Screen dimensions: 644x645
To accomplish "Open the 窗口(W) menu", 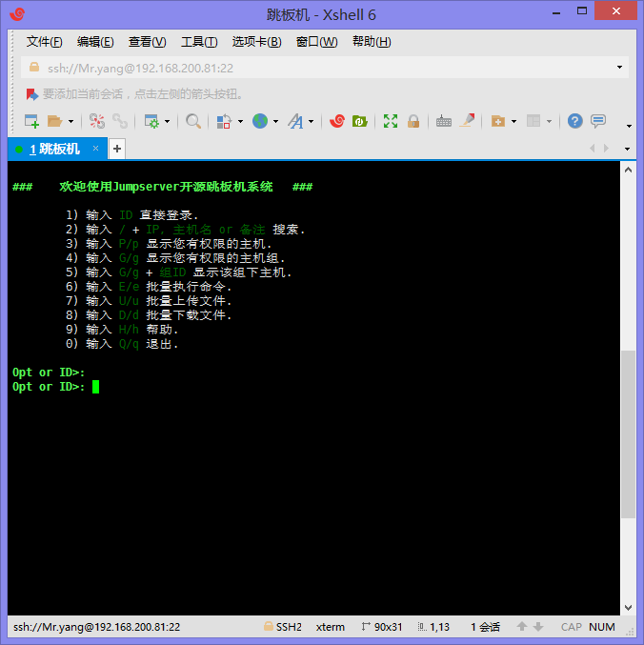I will [316, 42].
